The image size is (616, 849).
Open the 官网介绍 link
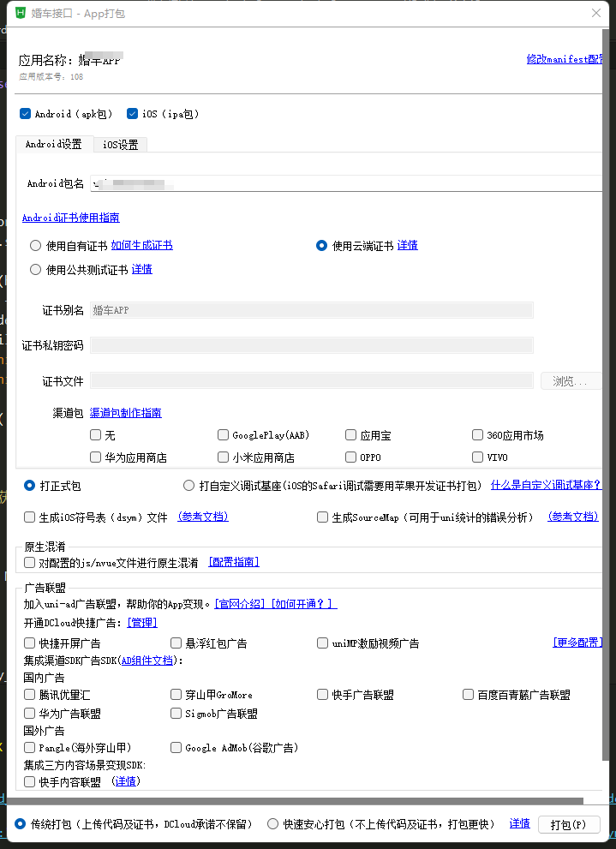(x=241, y=604)
